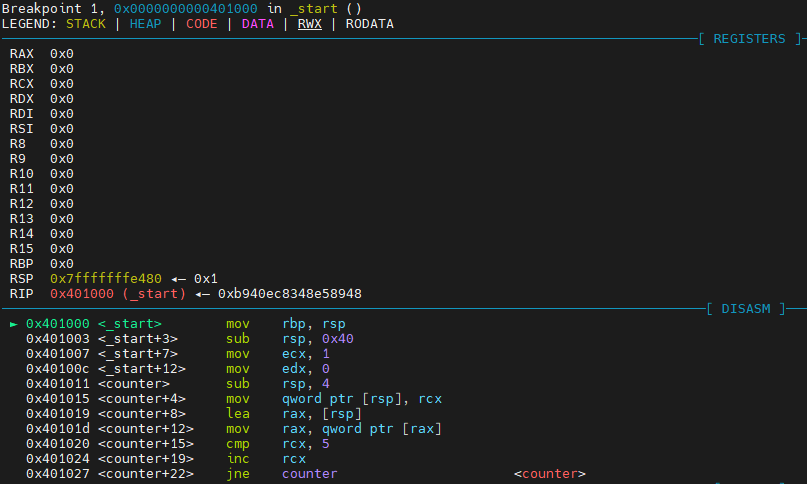Screen dimensions: 807x484
Task: Select the RBP register row
Action: 42,263
